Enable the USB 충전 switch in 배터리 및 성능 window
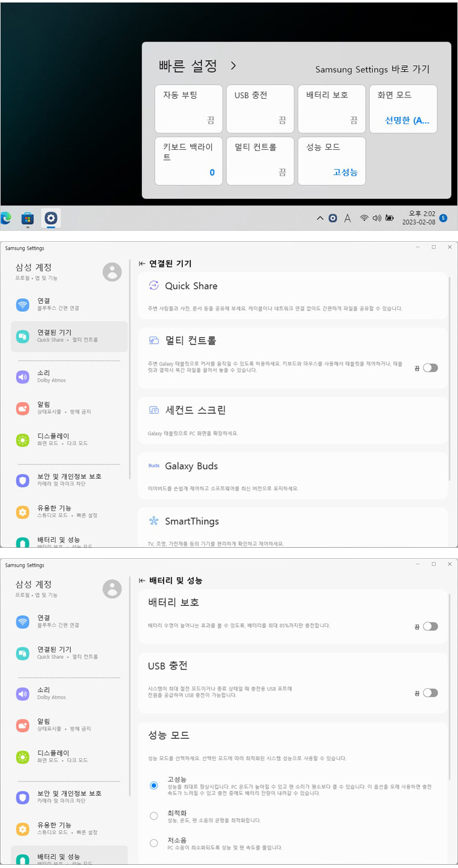Screen dimensions: 458x868 (430, 693)
